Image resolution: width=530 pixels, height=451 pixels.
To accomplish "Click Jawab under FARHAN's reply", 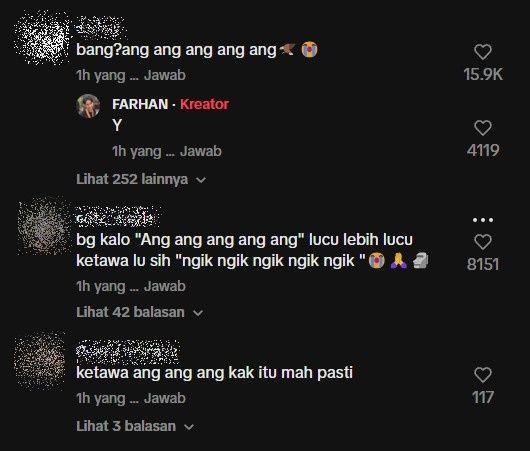I will (201, 151).
